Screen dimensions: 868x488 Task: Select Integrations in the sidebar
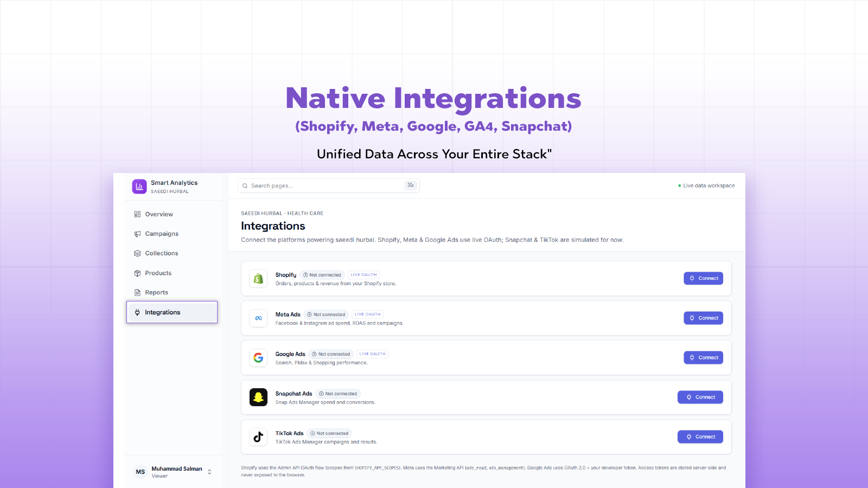tap(172, 312)
